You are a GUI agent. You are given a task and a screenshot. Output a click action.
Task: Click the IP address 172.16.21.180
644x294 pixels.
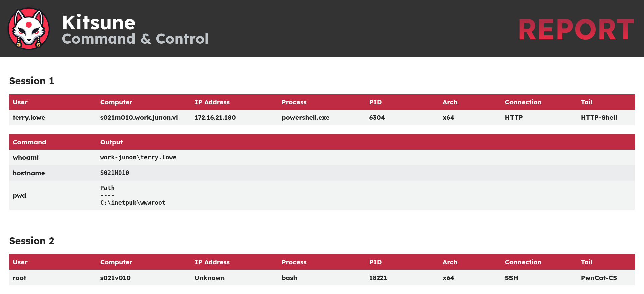pyautogui.click(x=215, y=118)
